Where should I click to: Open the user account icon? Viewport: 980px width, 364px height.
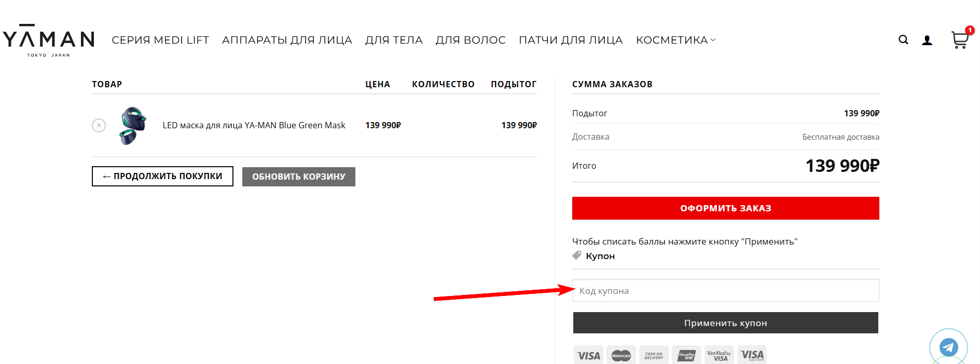point(927,41)
